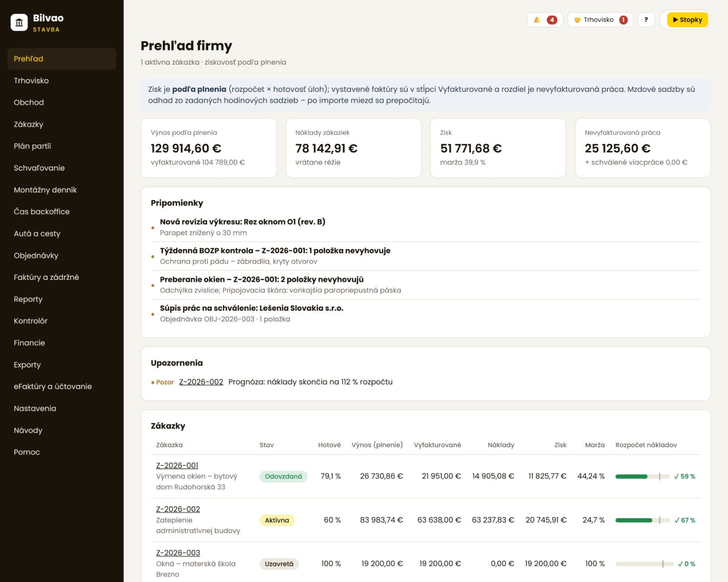Screen dimensions: 728x582
Task: Open Faktúry a zádržné in the sidebar
Action: click(x=61, y=277)
